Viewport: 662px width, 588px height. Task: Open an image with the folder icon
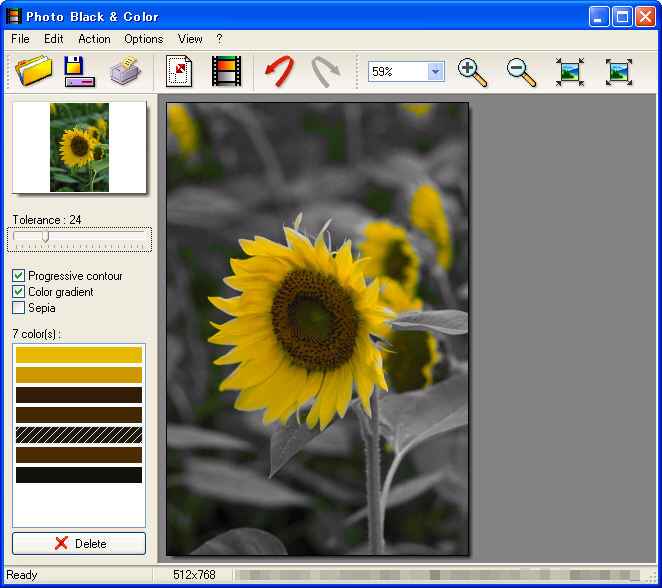coord(34,71)
